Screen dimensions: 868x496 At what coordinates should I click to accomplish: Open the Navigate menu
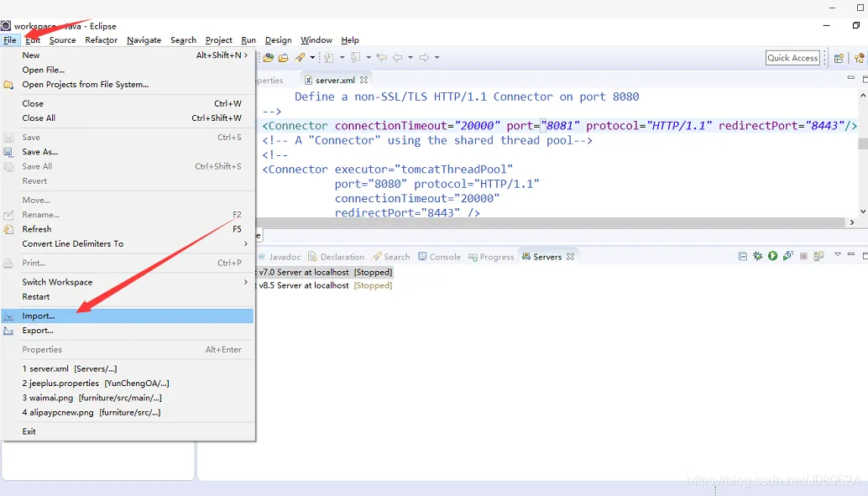(144, 39)
